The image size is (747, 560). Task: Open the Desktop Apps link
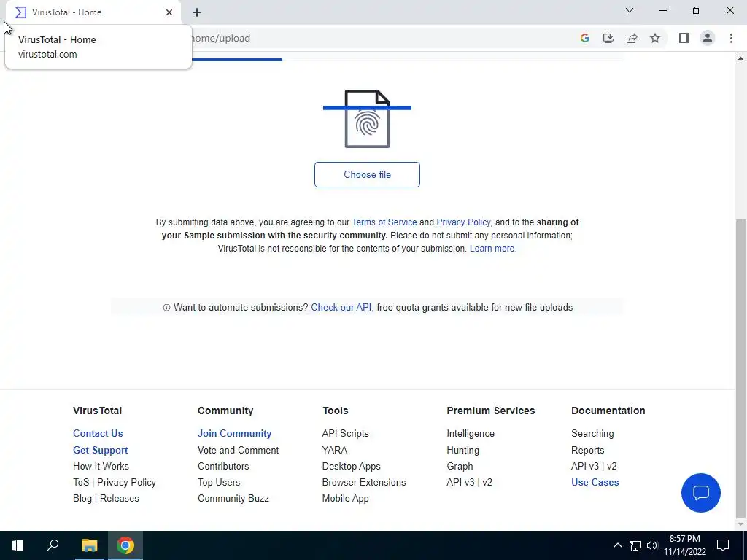pos(351,466)
